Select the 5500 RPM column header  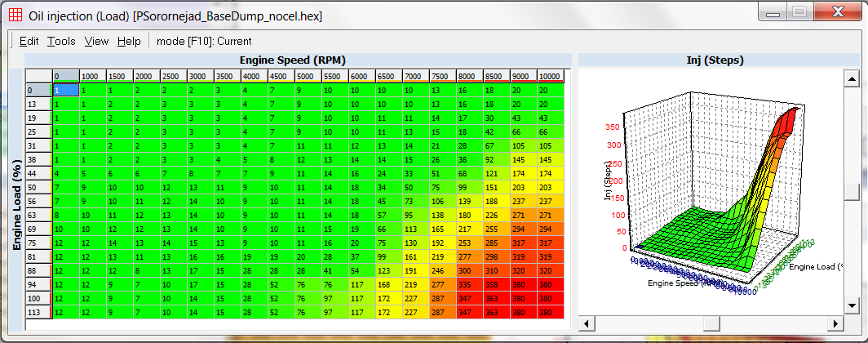pyautogui.click(x=335, y=76)
